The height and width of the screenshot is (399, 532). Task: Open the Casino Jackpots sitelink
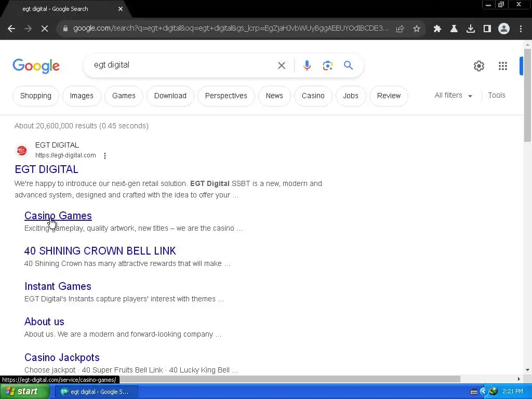point(62,357)
